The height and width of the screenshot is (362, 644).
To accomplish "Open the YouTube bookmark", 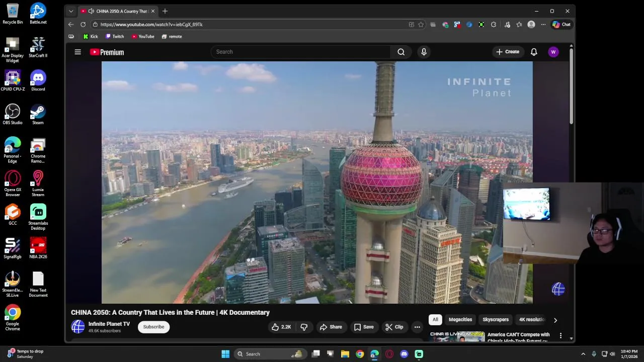I will click(143, 37).
